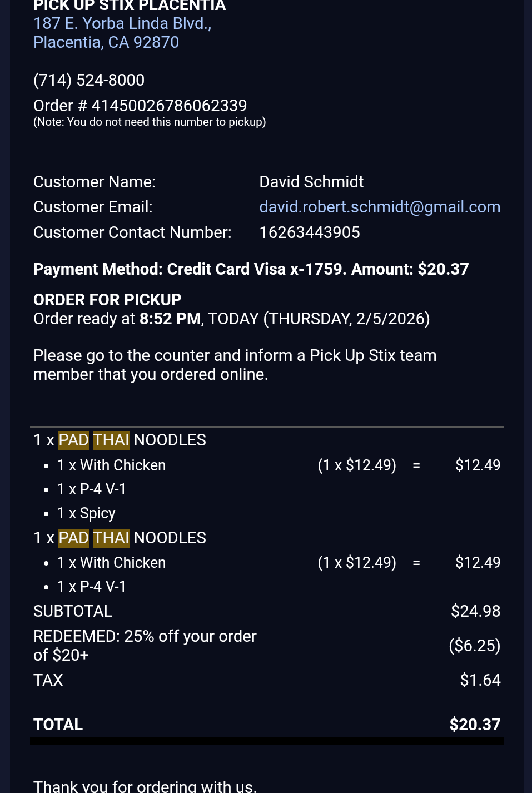Click the Payment Method Visa x-1759 line

[251, 269]
